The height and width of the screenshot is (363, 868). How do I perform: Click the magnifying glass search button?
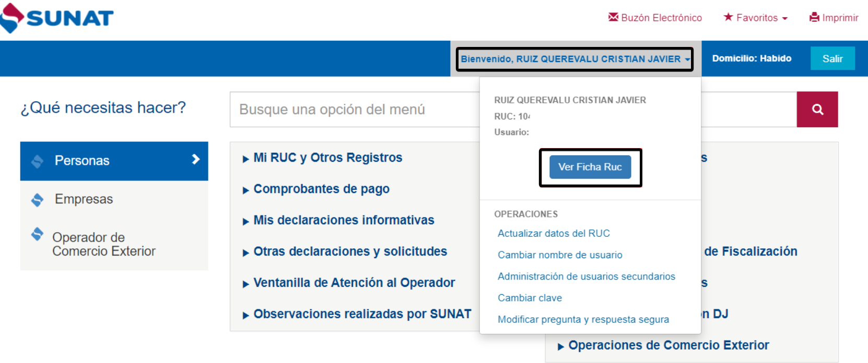pyautogui.click(x=817, y=110)
